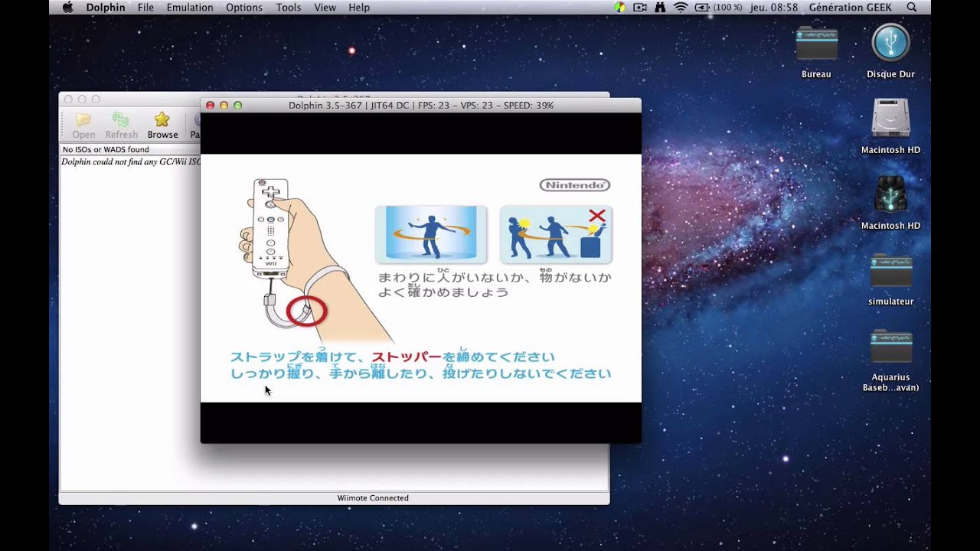
Task: Open the Emulation menu
Action: tap(190, 7)
